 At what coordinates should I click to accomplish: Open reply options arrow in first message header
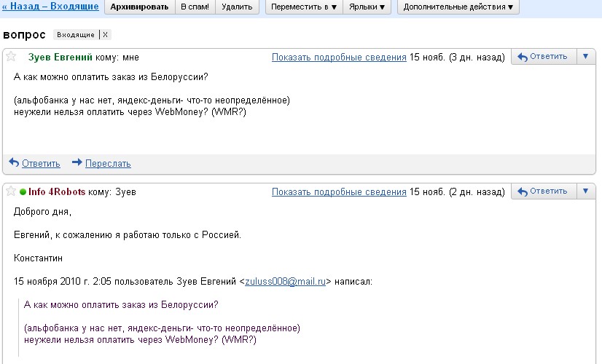[585, 57]
